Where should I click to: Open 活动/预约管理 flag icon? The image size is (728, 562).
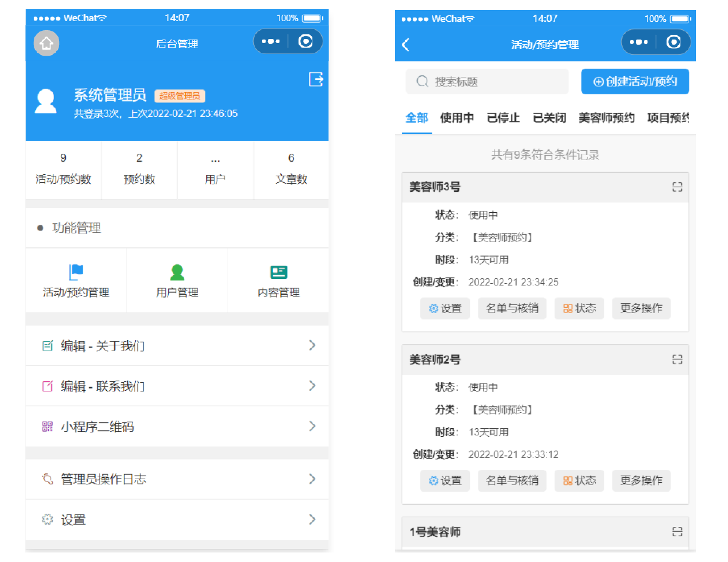click(76, 272)
